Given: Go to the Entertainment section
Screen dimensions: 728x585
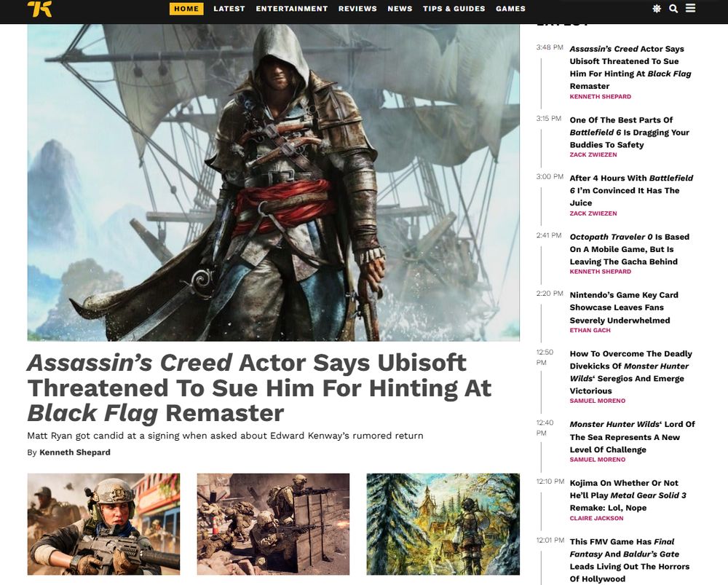Looking at the screenshot, I should point(292,8).
